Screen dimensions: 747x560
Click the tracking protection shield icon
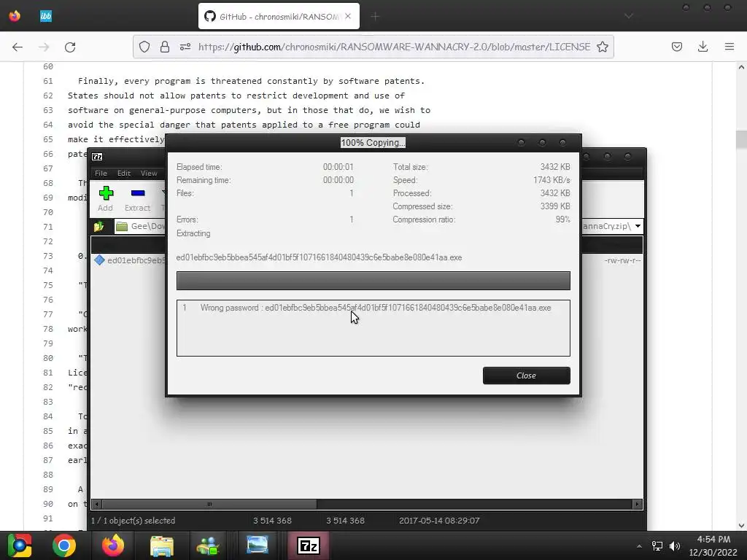point(144,47)
